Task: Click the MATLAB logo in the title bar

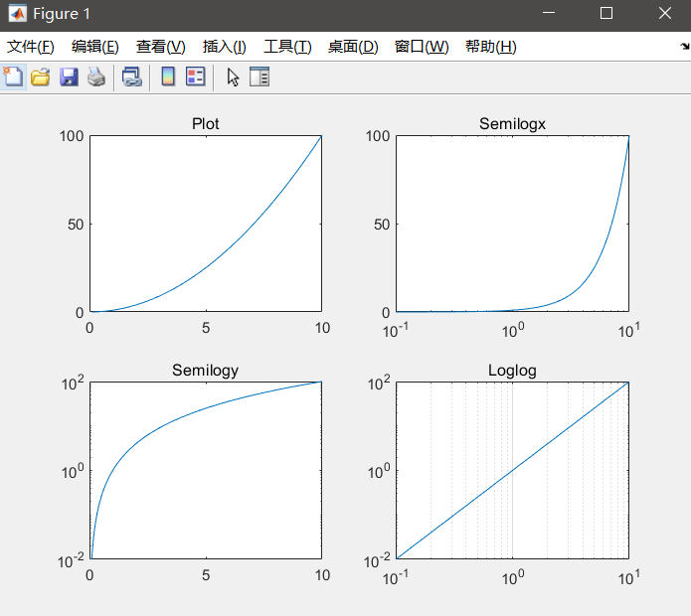Action: coord(17,14)
